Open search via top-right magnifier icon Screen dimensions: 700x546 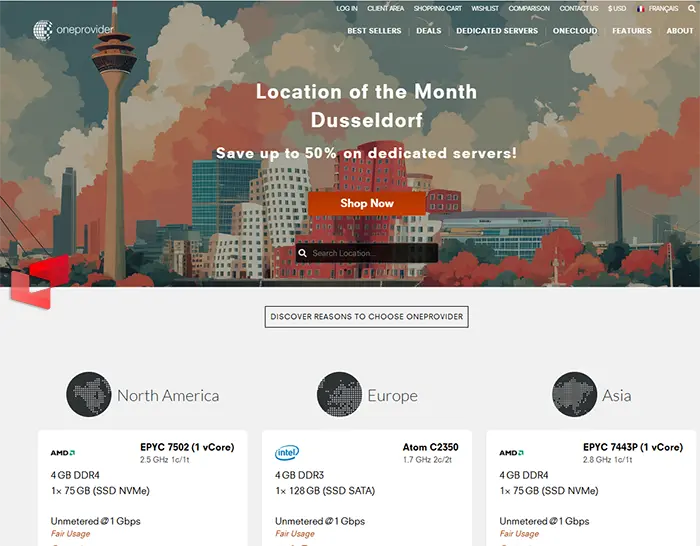tap(690, 9)
